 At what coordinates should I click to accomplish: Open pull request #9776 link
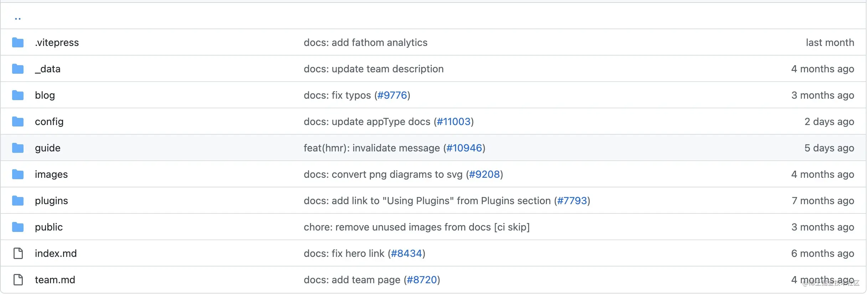click(392, 95)
